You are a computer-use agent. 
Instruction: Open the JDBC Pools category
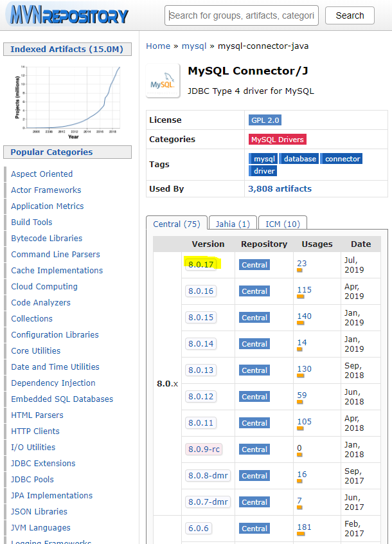(x=32, y=480)
